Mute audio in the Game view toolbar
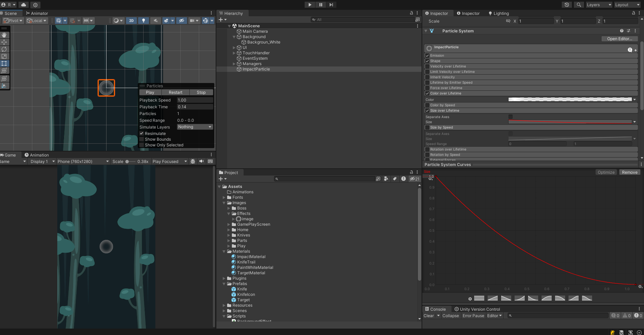Image resolution: width=644 pixels, height=335 pixels. [202, 161]
